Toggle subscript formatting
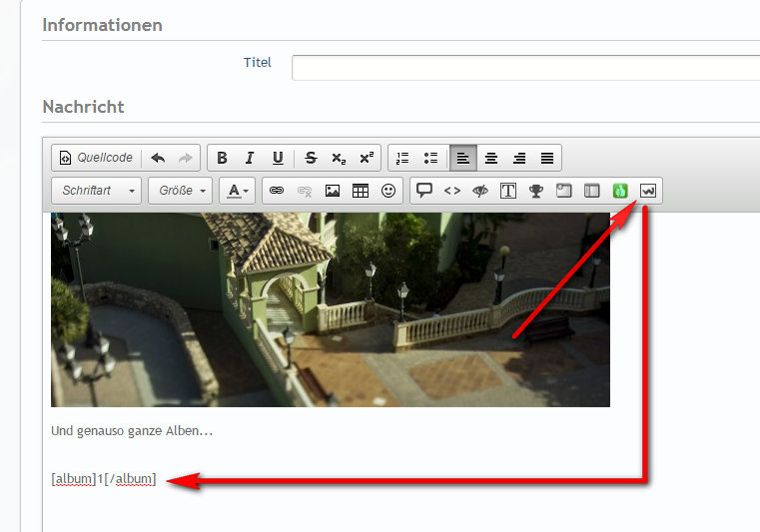Screen dimensions: 760x532 [x=339, y=158]
